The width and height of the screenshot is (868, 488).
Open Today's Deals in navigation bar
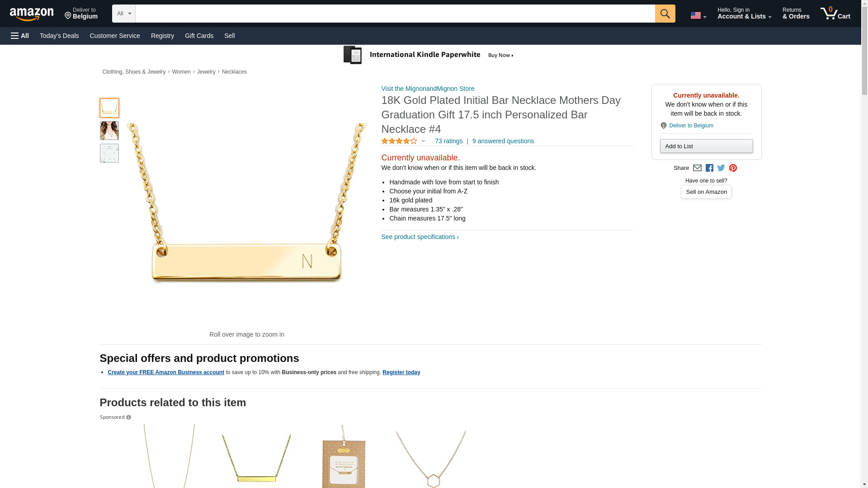pos(59,36)
